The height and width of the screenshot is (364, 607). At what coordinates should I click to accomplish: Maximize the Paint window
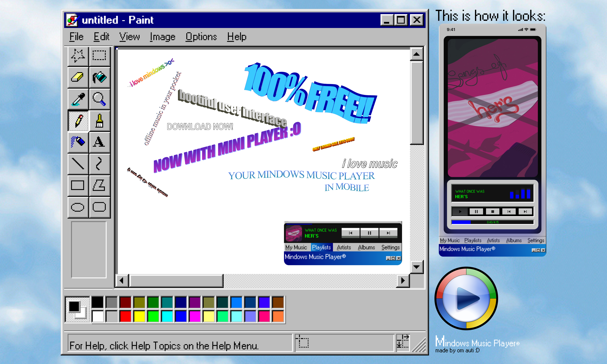click(x=401, y=20)
